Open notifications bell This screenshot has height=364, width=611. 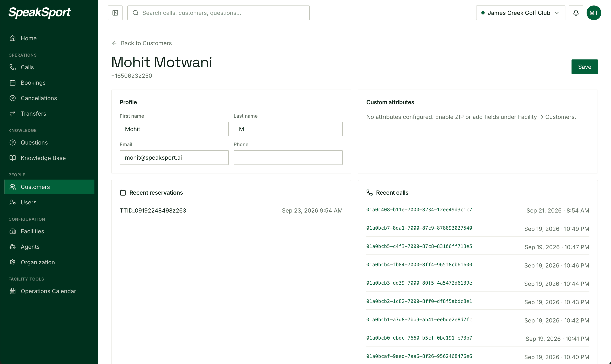point(576,13)
